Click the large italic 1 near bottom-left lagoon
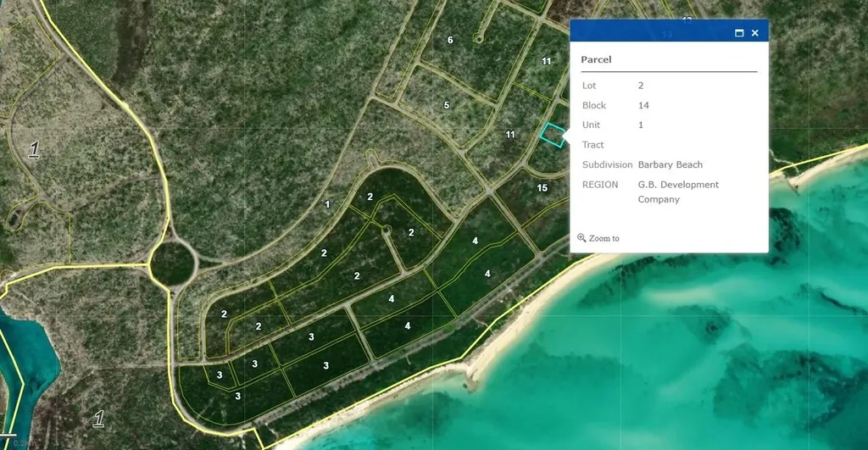This screenshot has width=868, height=450. point(99,418)
